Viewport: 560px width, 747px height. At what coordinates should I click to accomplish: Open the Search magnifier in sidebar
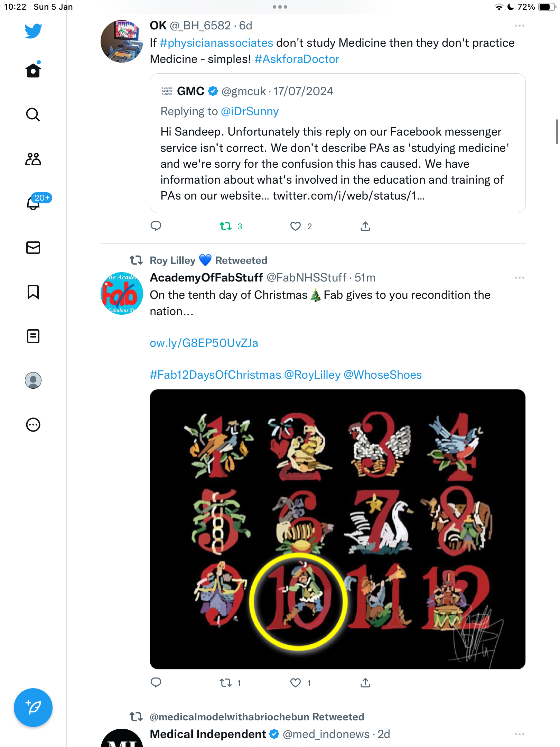33,114
